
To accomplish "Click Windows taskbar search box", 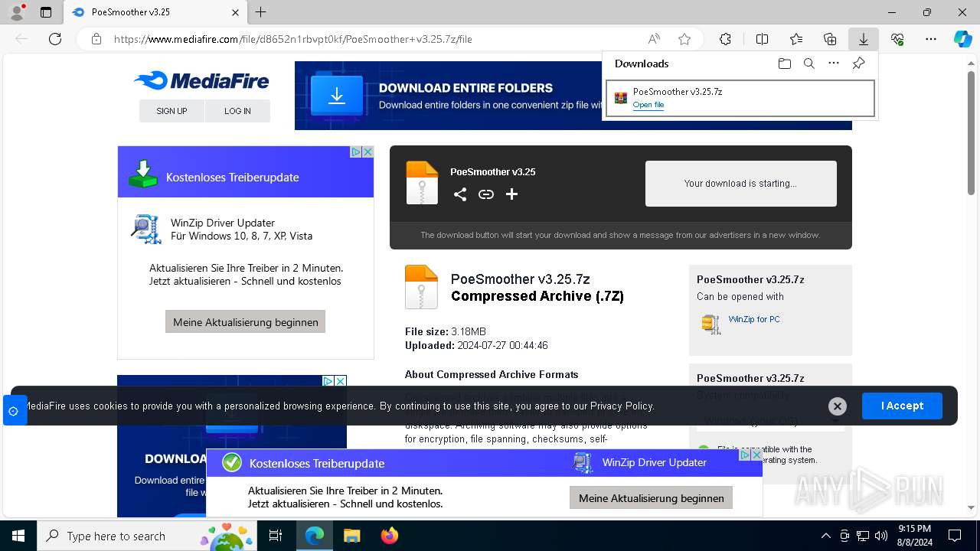I will [149, 536].
